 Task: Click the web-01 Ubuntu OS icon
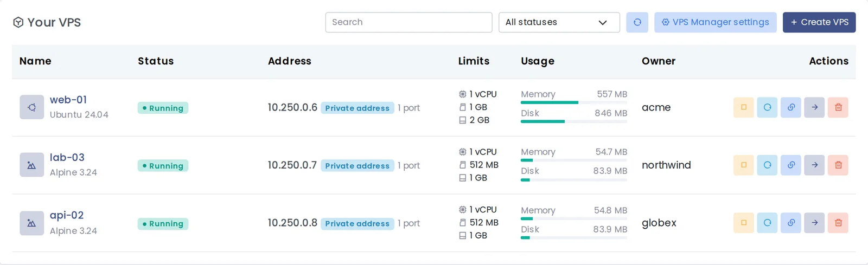click(x=31, y=107)
